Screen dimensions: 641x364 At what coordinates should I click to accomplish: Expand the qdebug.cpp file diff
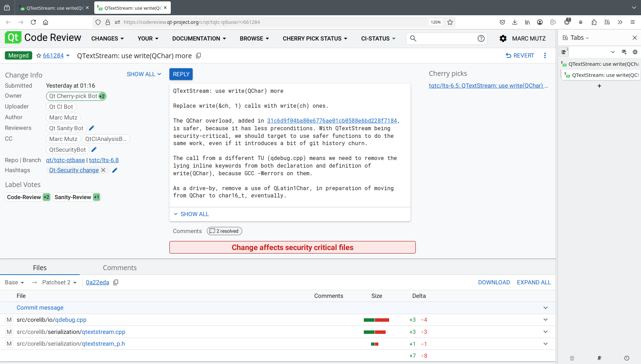545,320
